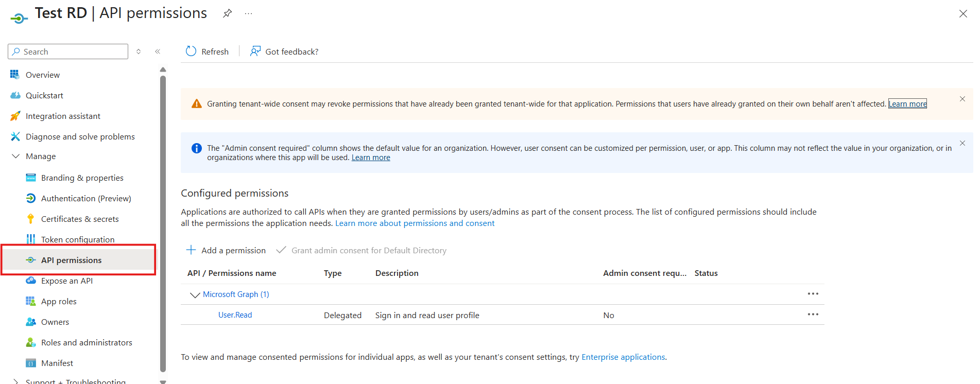Collapse the Manage section
The height and width of the screenshot is (384, 980).
[16, 156]
